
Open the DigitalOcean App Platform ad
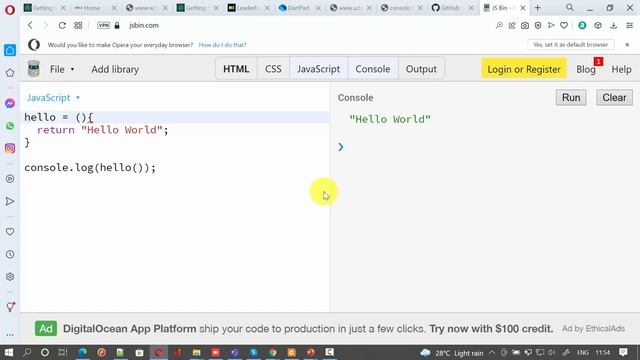[x=308, y=329]
